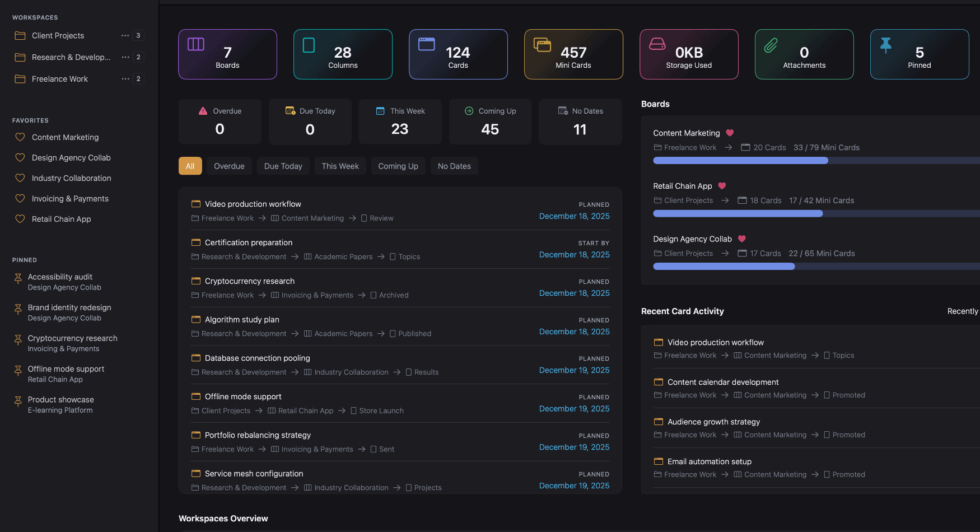Open the Retail Chain App board link
Viewport: 980px width, 532px height.
[x=683, y=185]
